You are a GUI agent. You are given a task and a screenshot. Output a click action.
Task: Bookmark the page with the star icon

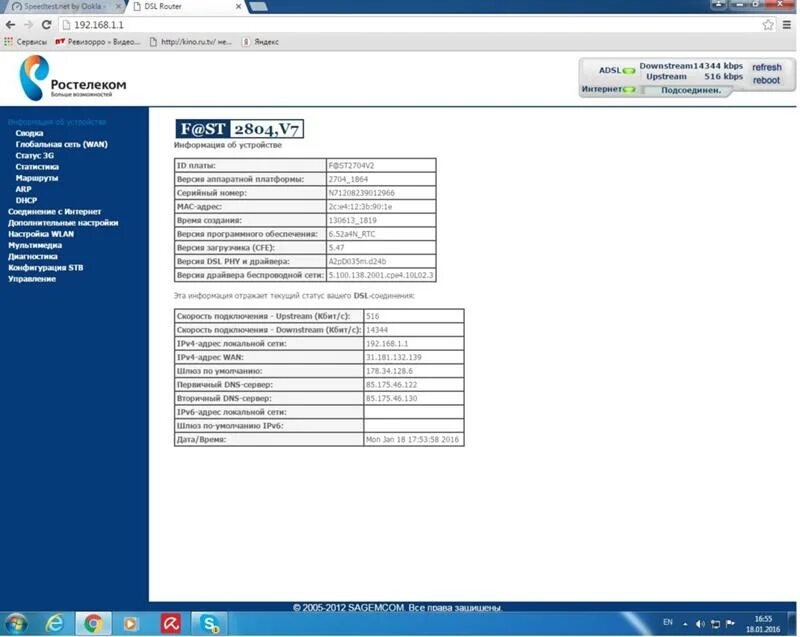click(768, 24)
